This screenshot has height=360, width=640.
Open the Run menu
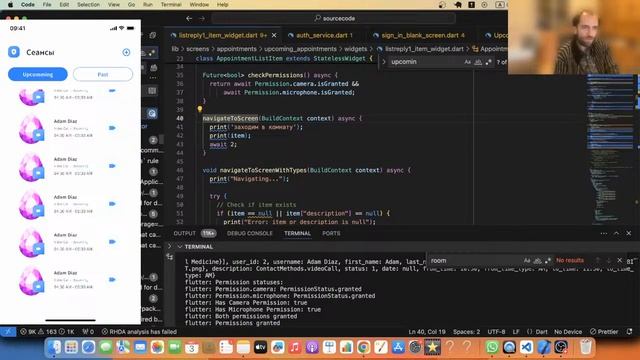[148, 4]
